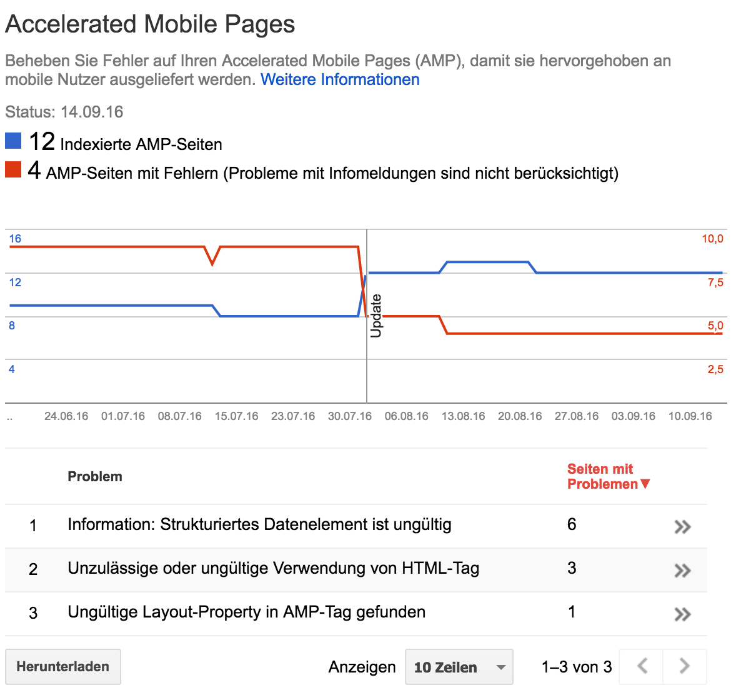Click the date label 20.08.16 on chart axis
Viewport: 731px width, 700px height.
[x=520, y=416]
